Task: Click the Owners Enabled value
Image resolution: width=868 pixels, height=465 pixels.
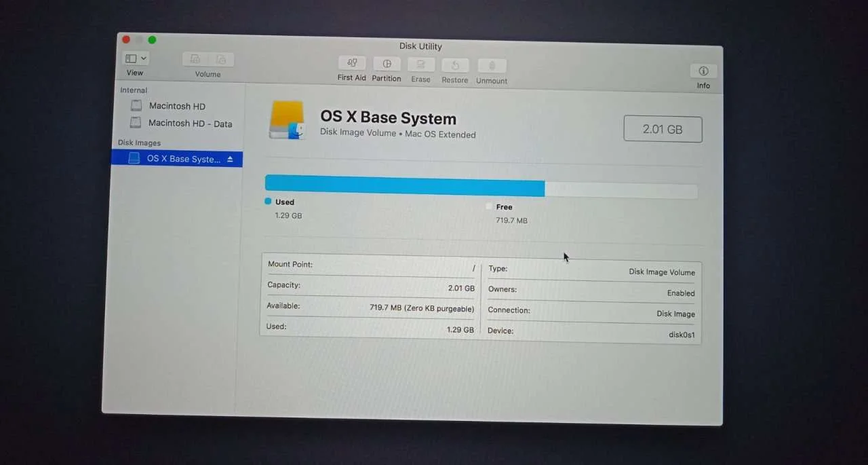Action: coord(681,293)
